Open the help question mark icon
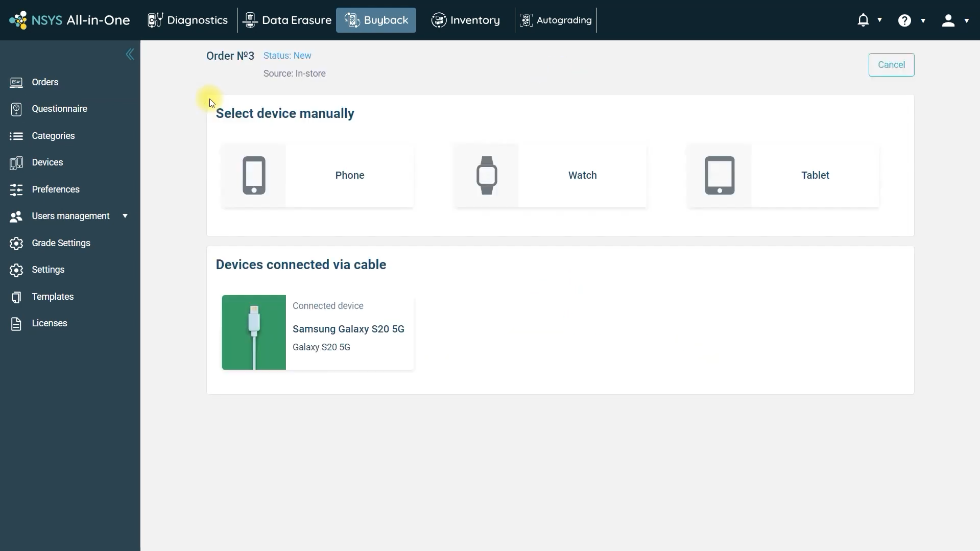The width and height of the screenshot is (980, 551). 904,20
